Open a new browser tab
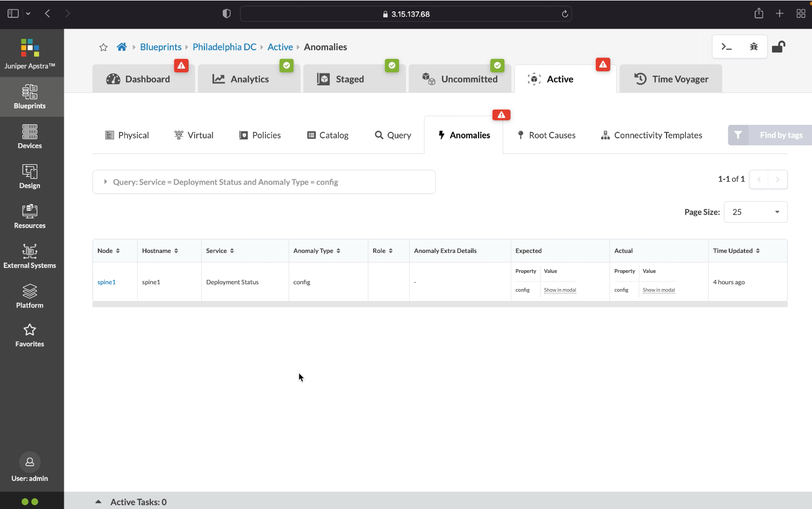Screen dimensions: 812x509 [x=780, y=14]
